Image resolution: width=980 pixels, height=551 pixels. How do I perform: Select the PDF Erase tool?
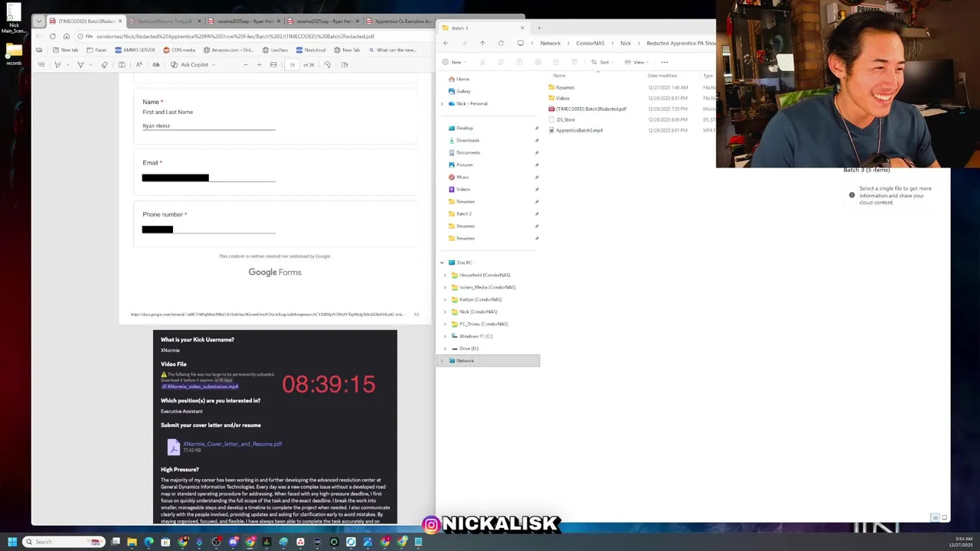coord(104,64)
